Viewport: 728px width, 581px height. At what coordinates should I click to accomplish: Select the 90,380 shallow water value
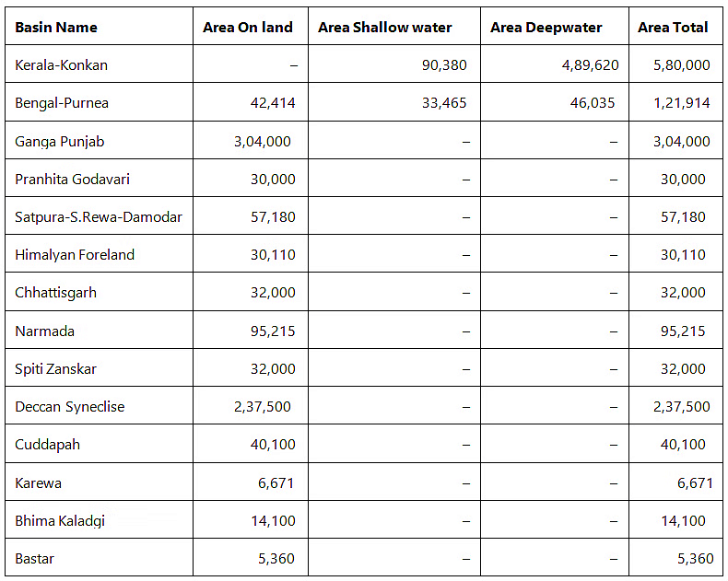coord(442,65)
